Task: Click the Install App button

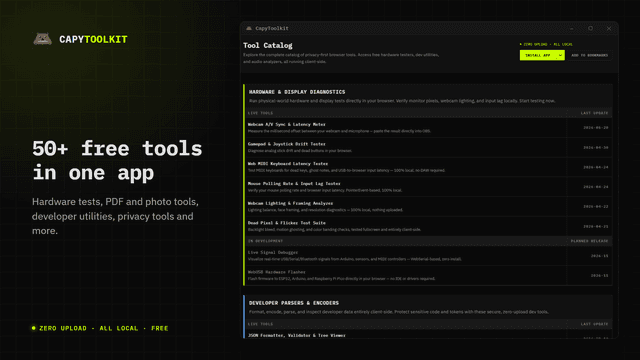Action: coord(538,55)
